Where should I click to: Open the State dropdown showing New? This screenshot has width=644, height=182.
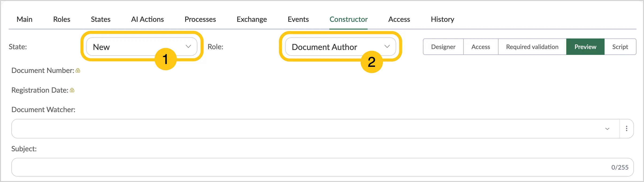pyautogui.click(x=142, y=46)
